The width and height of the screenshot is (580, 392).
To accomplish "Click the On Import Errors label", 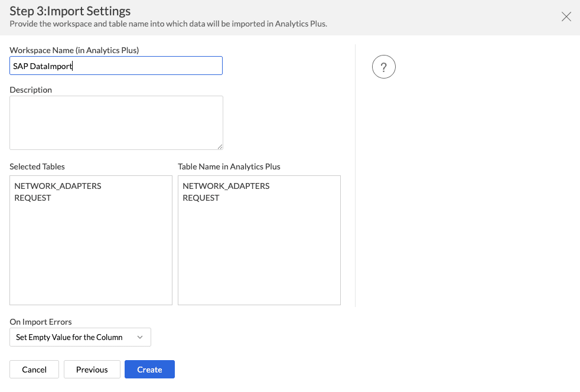I will tap(41, 322).
